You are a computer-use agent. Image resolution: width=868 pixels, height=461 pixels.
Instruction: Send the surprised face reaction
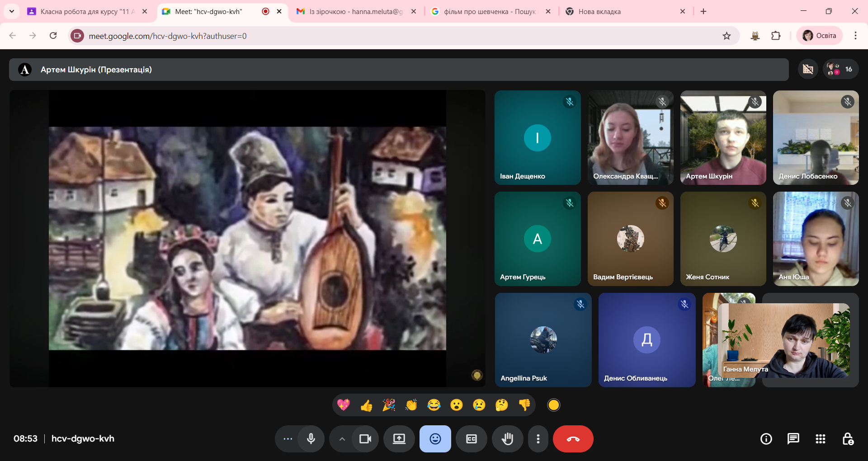coord(457,405)
